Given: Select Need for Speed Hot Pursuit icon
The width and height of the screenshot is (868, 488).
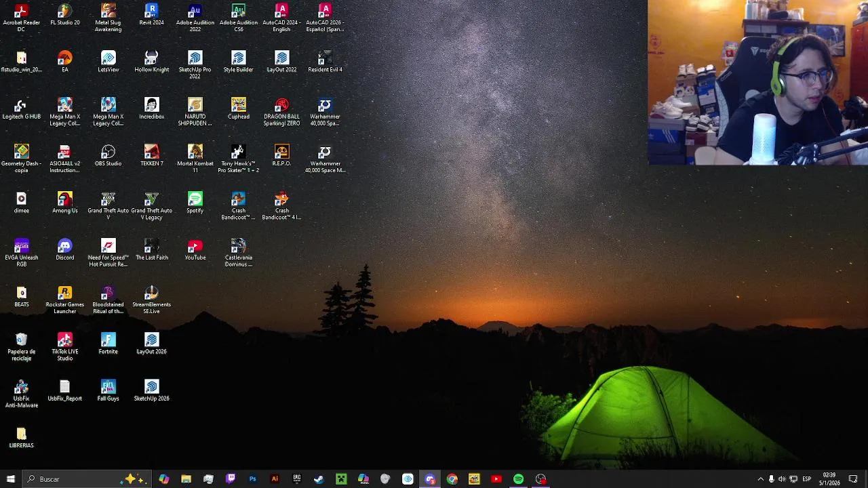Looking at the screenshot, I should [108, 253].
